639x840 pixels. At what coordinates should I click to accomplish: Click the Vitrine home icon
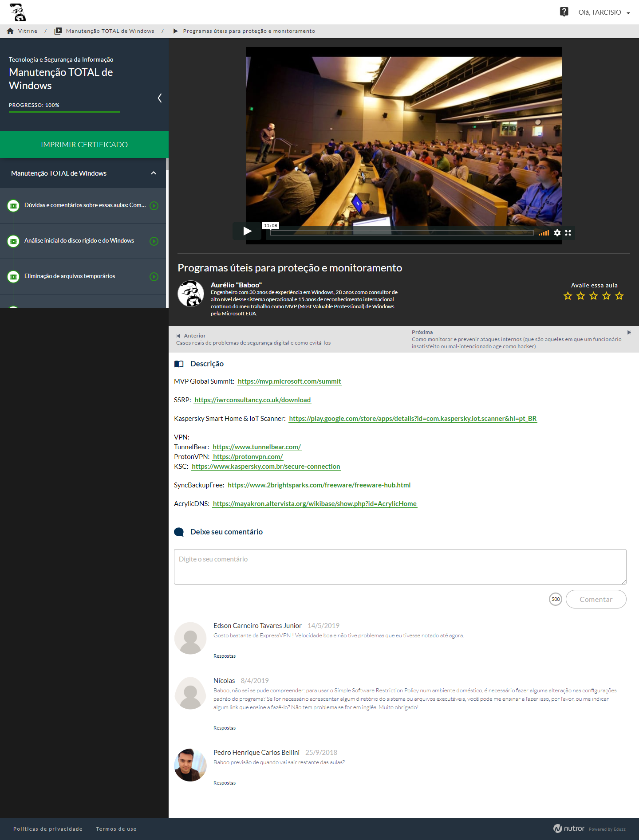click(x=10, y=31)
